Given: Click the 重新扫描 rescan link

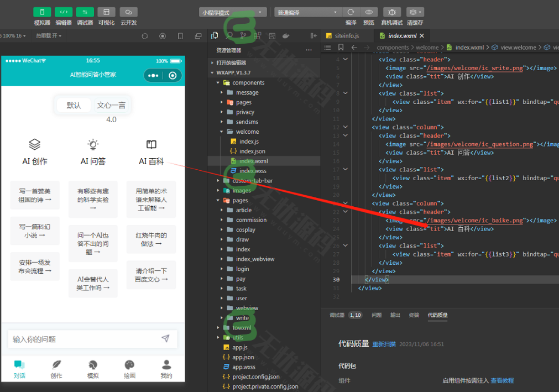Looking at the screenshot, I should pos(384,344).
